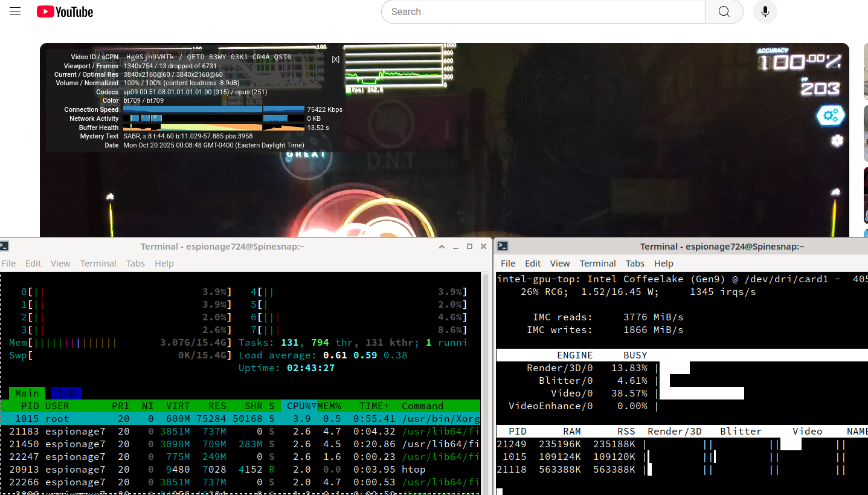868x495 pixels.
Task: Open File menu in left terminal
Action: [x=8, y=264]
